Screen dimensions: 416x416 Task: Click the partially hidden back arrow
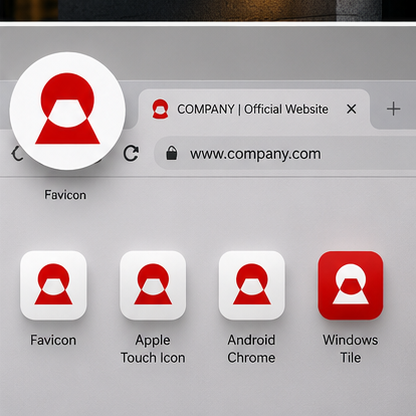pos(17,154)
